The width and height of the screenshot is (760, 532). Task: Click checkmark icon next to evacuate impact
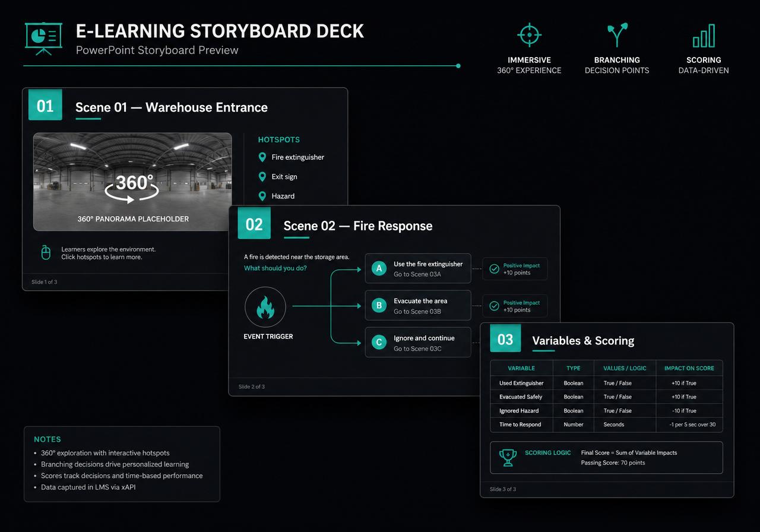[494, 306]
